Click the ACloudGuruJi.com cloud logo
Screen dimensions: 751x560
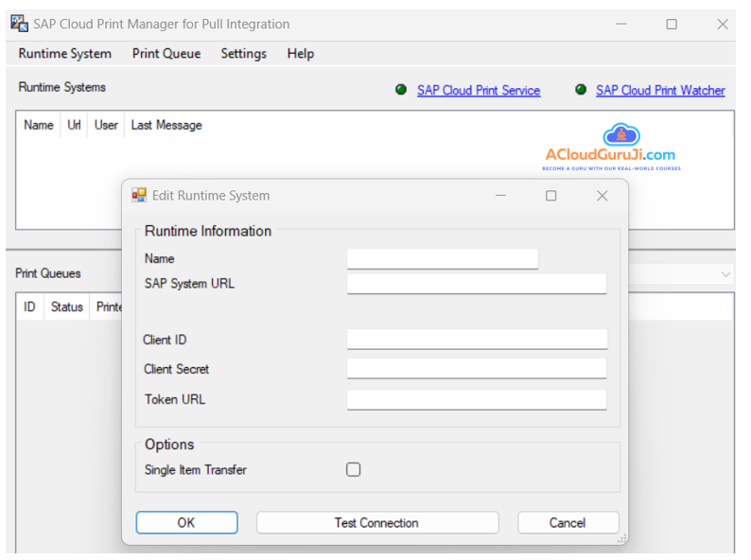621,133
